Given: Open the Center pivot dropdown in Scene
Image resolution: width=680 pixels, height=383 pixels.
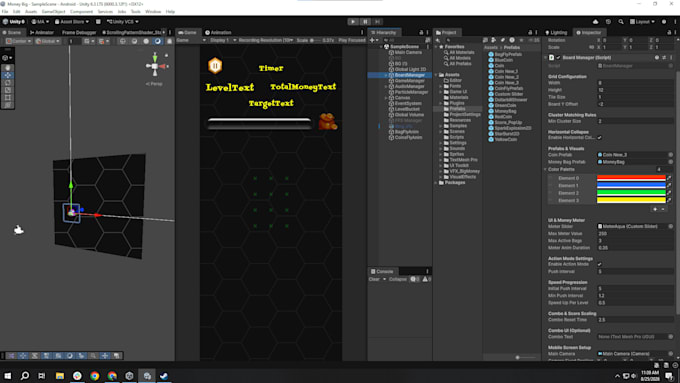Looking at the screenshot, I should click(19, 41).
